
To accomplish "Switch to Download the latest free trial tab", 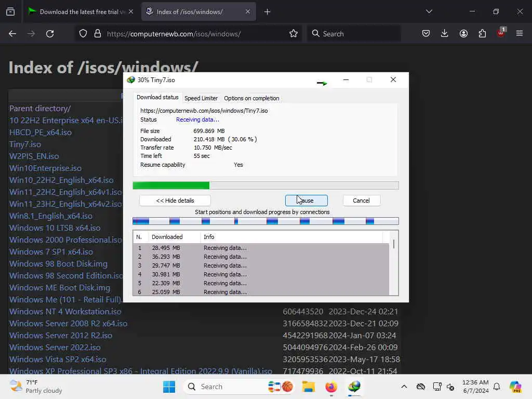I will pos(81,12).
